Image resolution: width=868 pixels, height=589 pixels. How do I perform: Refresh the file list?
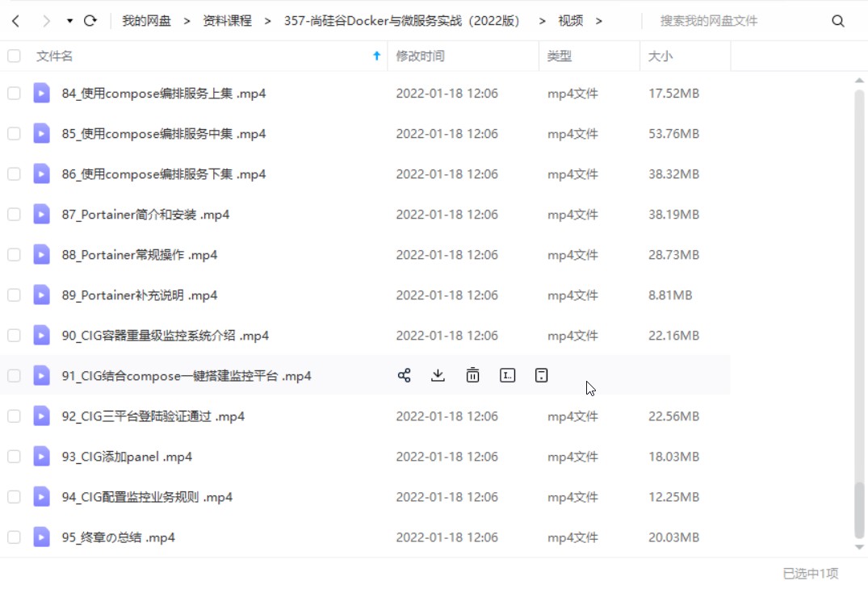pyautogui.click(x=90, y=21)
